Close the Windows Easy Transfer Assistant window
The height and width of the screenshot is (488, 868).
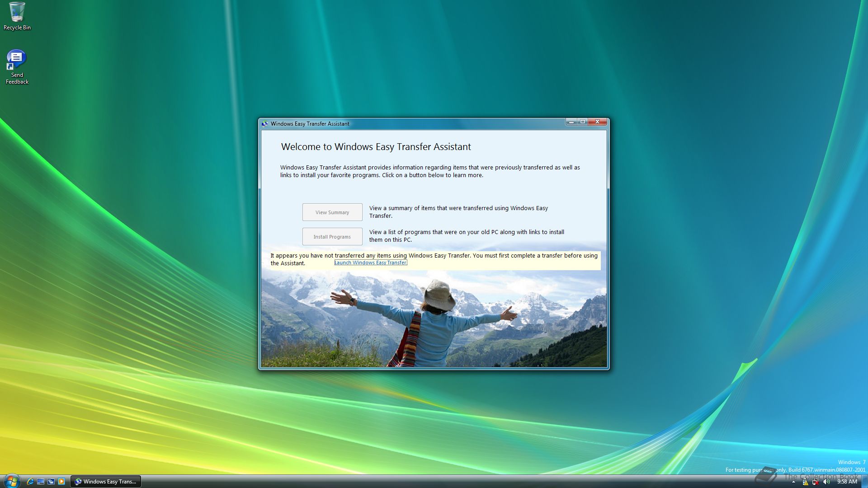[598, 122]
